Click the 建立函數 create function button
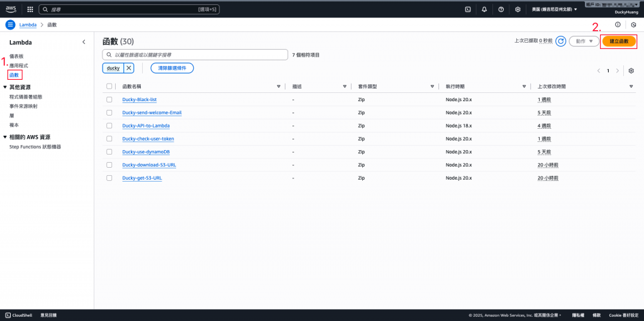This screenshot has height=321, width=644. point(619,41)
